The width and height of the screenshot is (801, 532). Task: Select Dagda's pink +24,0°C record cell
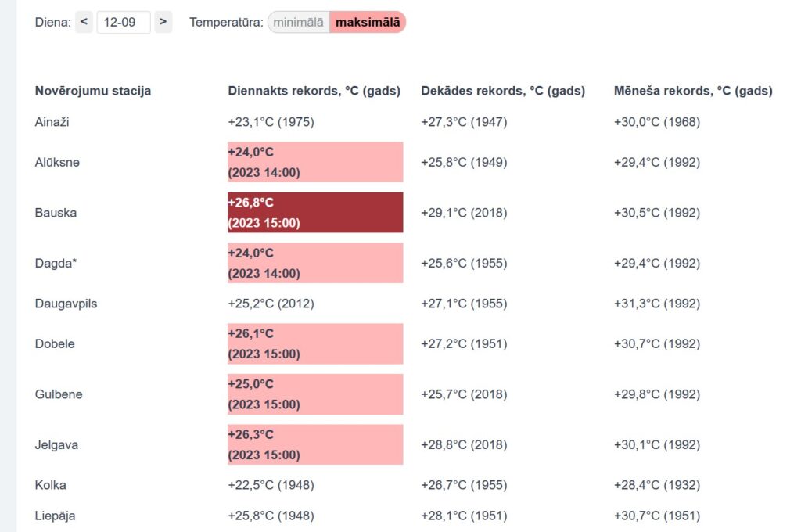pos(315,263)
